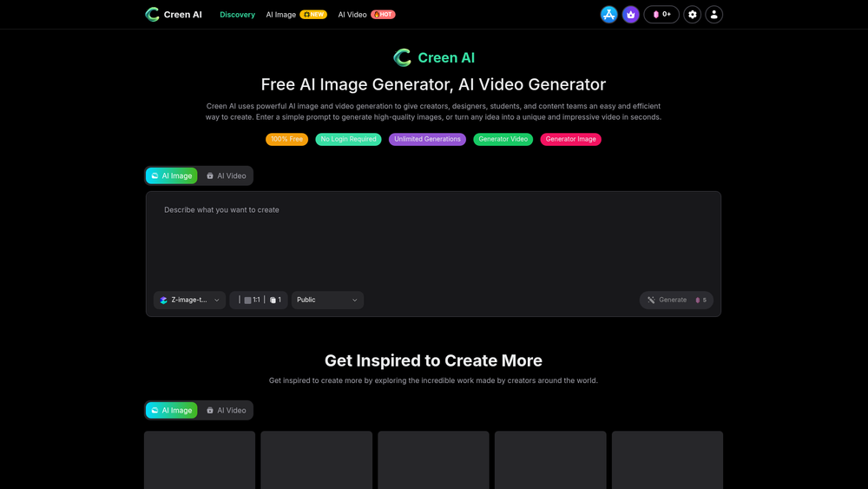The width and height of the screenshot is (868, 489).
Task: Click the Generator Video tag
Action: 503,139
